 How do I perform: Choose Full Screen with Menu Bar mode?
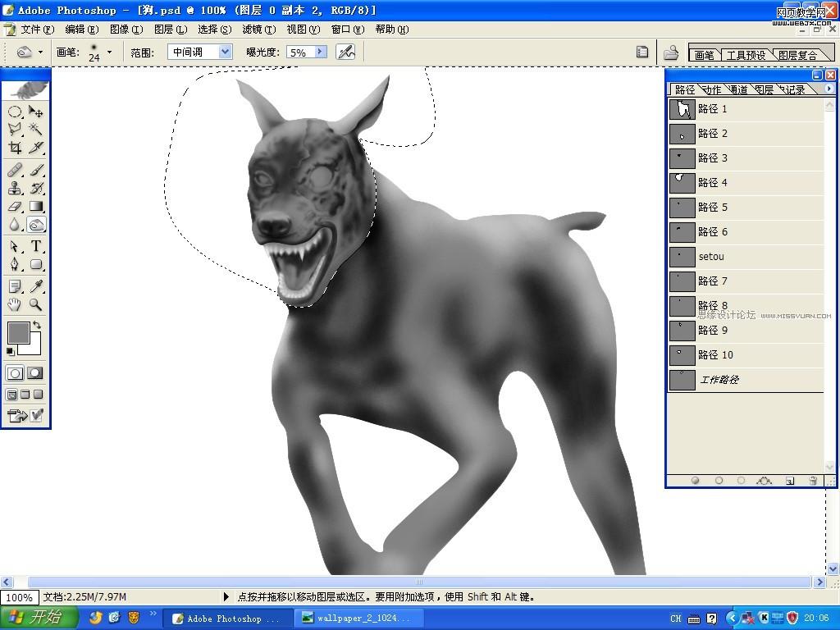25,395
